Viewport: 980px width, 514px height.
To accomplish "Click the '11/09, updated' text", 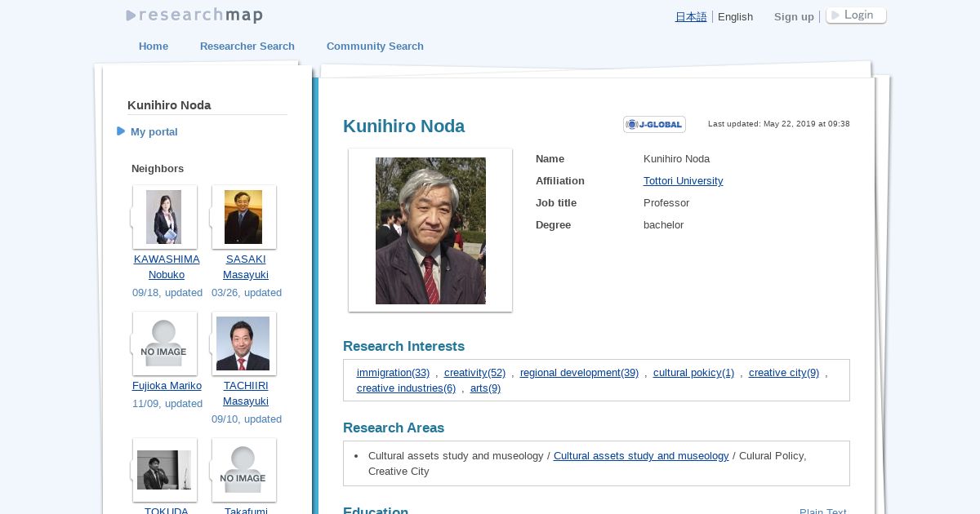I will (167, 403).
